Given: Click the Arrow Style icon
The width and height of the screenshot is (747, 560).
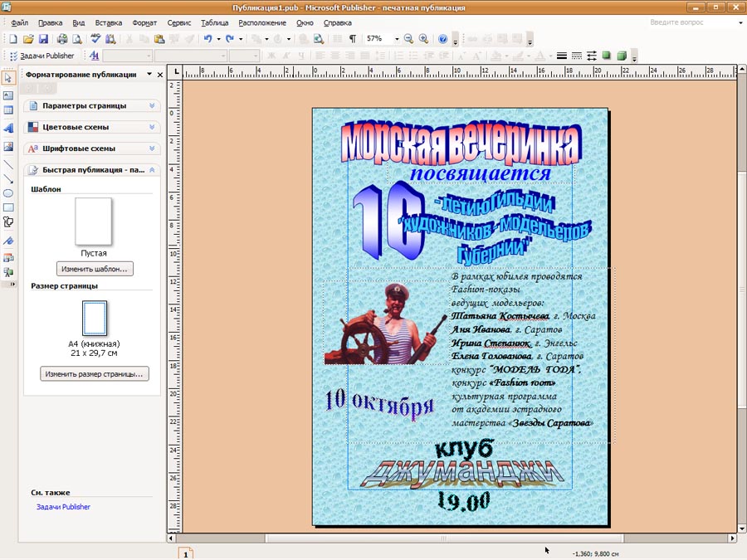Looking at the screenshot, I should point(591,56).
